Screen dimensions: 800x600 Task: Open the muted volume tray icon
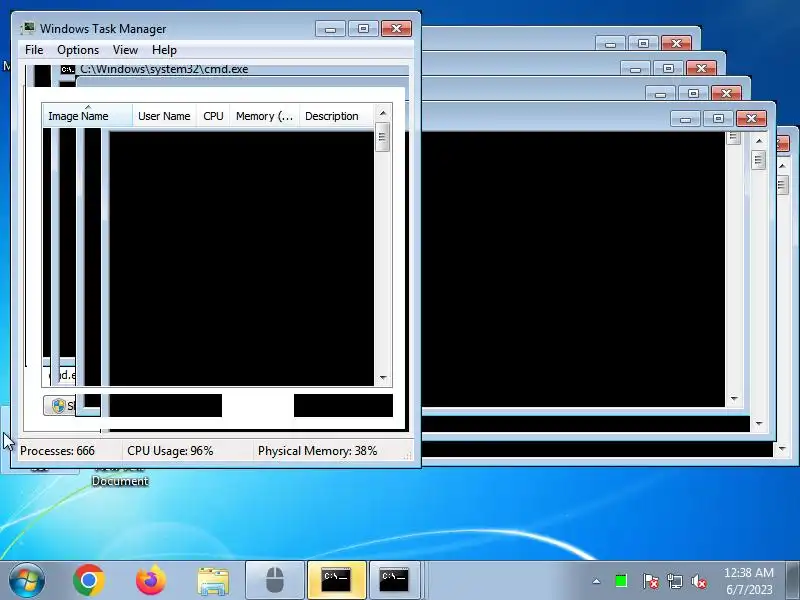pos(698,581)
